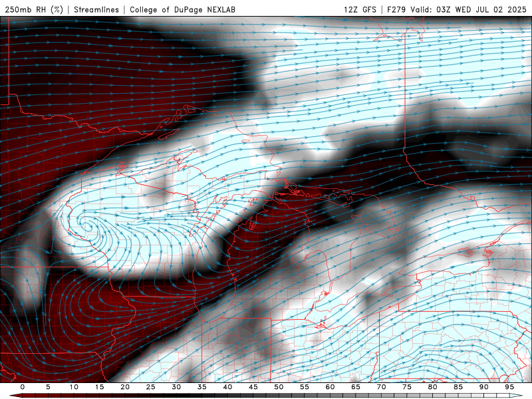The width and height of the screenshot is (532, 399).
Task: Click the colorbar label '5'
Action: [x=48, y=387]
